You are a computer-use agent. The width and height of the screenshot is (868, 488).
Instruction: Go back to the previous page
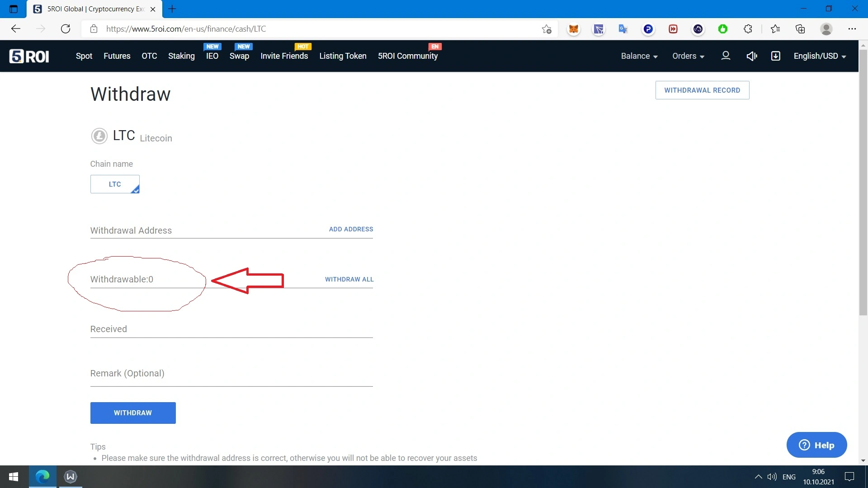16,29
